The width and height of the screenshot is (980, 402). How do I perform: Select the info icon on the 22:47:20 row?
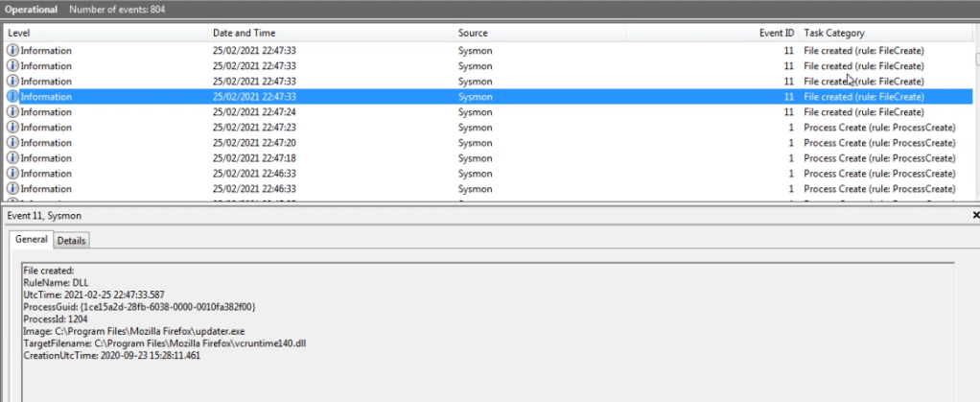pos(13,143)
